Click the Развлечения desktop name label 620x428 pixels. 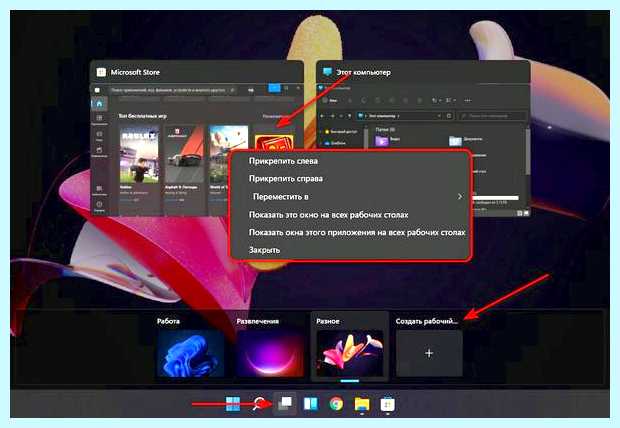click(257, 321)
